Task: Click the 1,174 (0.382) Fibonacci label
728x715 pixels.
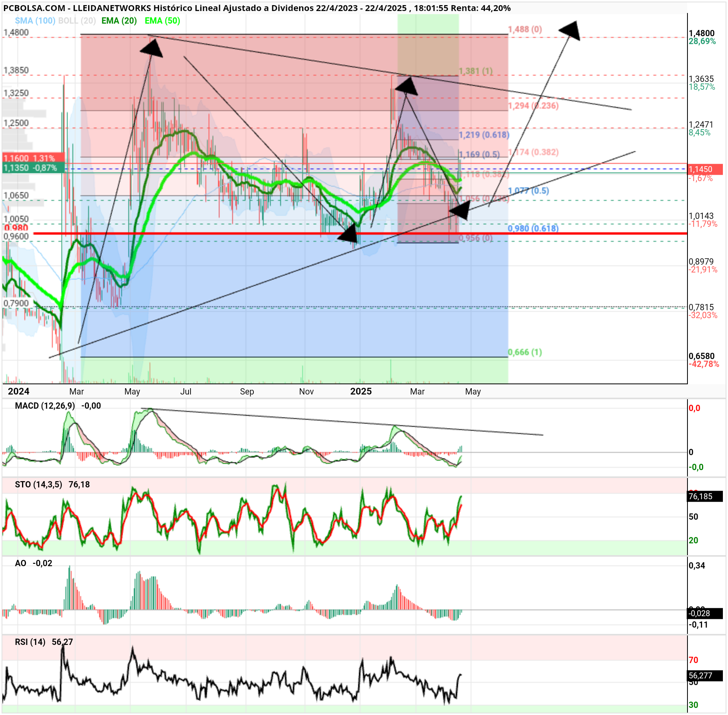Action: pos(533,152)
